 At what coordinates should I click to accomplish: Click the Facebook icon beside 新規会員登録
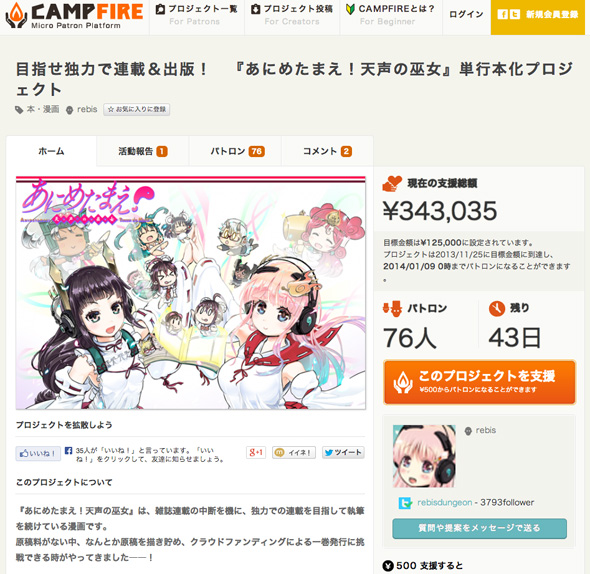502,14
